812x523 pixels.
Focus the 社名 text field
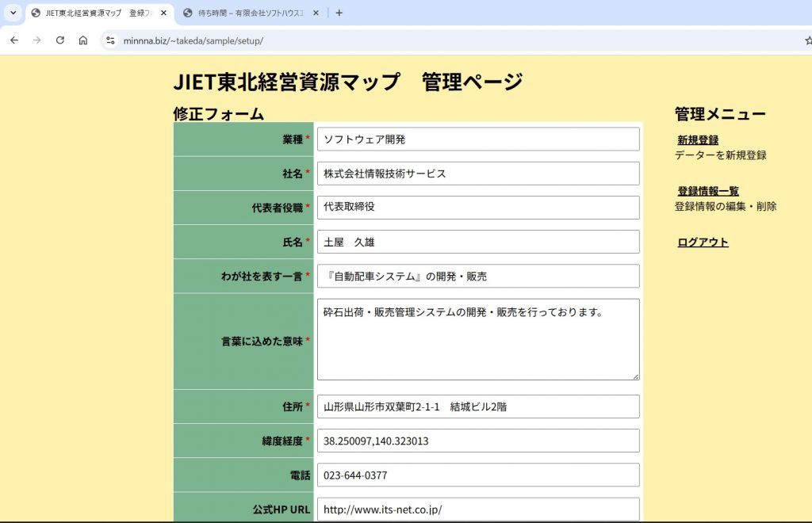[478, 174]
